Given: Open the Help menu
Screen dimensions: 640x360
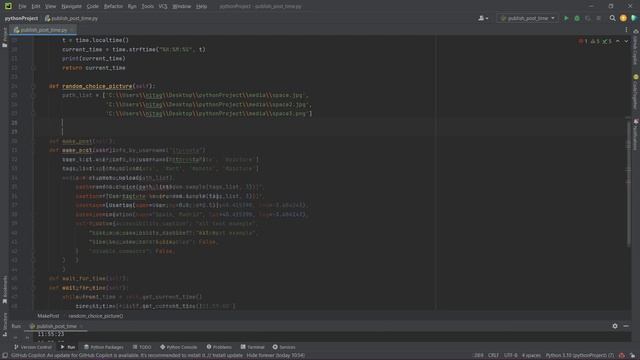Looking at the screenshot, I should [x=201, y=6].
